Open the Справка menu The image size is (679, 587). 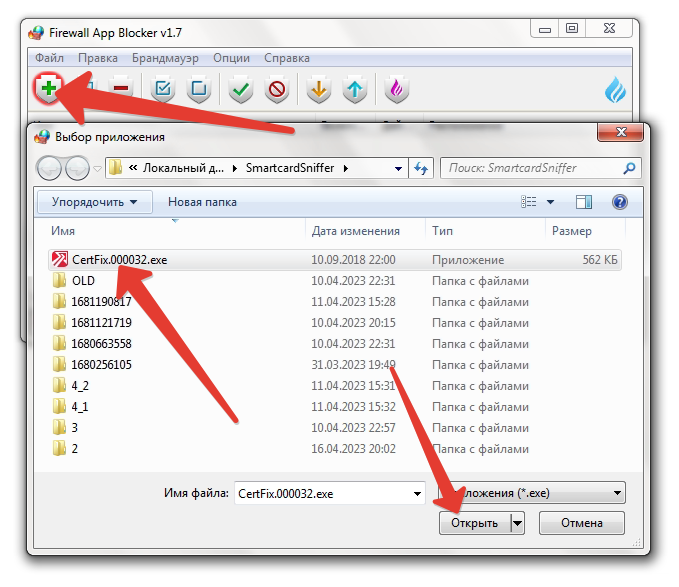pos(287,58)
